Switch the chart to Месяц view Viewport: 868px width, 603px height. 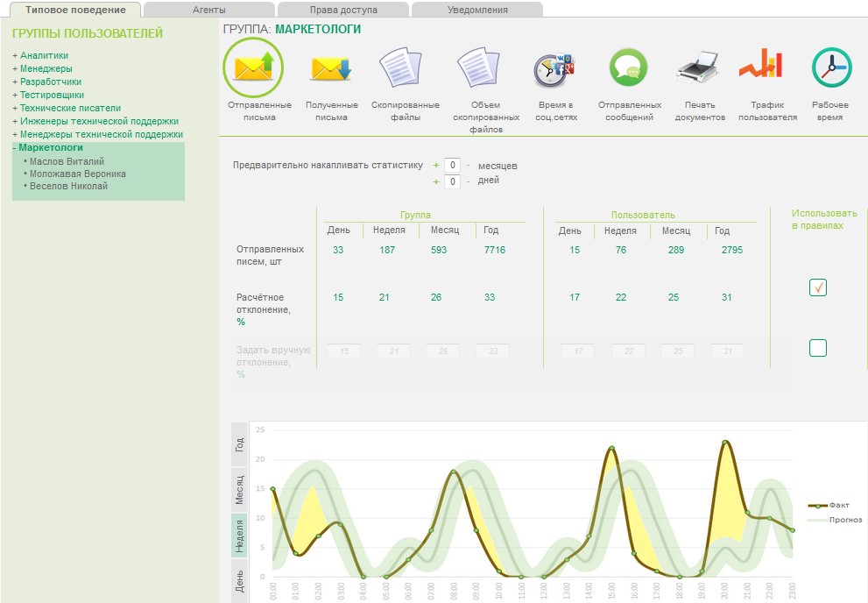[x=239, y=492]
